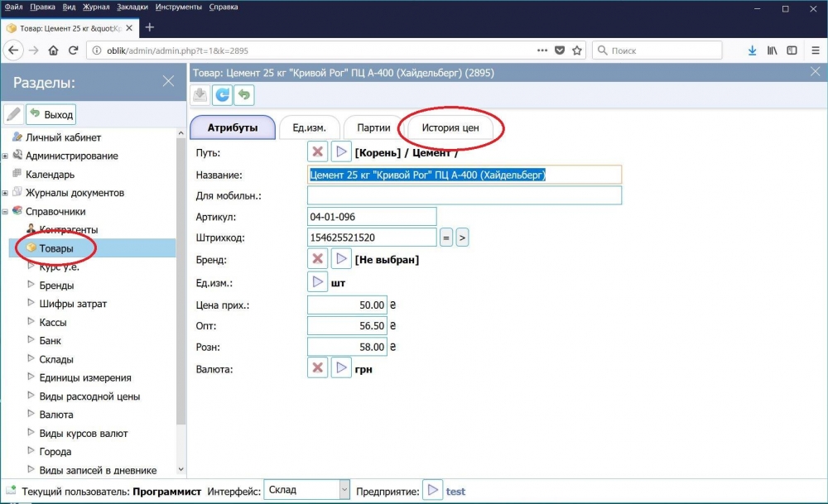
Task: Click the select-brand triangle icon
Action: (341, 259)
